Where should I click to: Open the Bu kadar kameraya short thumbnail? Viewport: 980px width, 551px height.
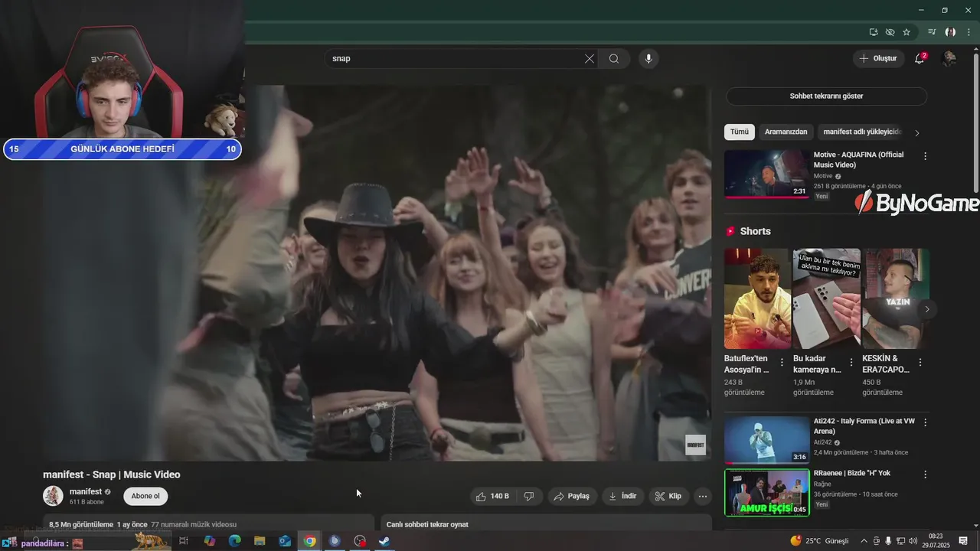(x=826, y=298)
